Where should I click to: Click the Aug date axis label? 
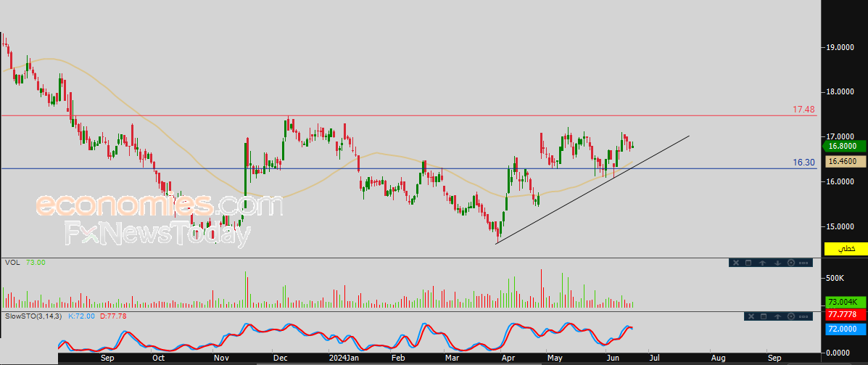click(x=717, y=358)
